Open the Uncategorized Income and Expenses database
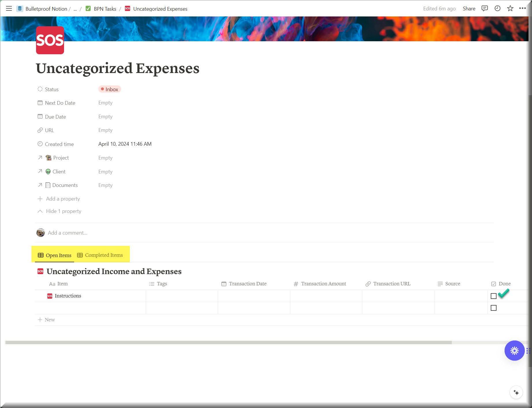This screenshot has width=532, height=408. coord(114,271)
